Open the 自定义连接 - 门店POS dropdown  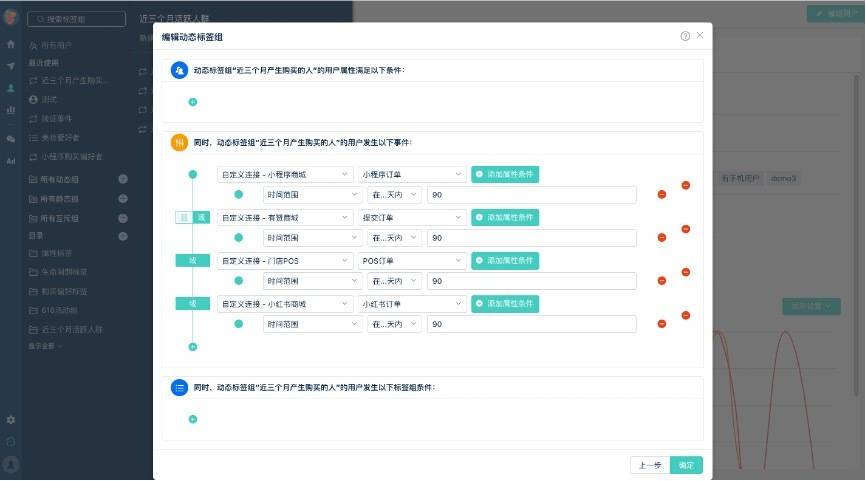[285, 261]
